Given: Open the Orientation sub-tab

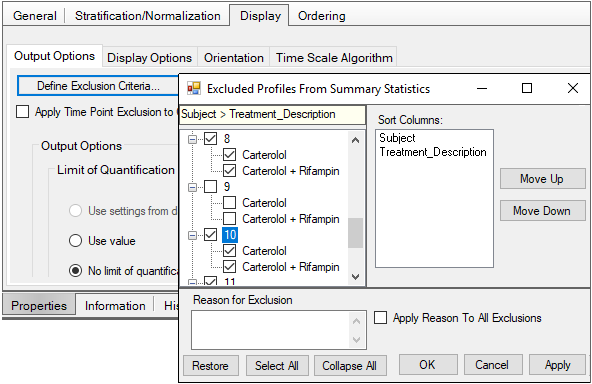Looking at the screenshot, I should [234, 58].
